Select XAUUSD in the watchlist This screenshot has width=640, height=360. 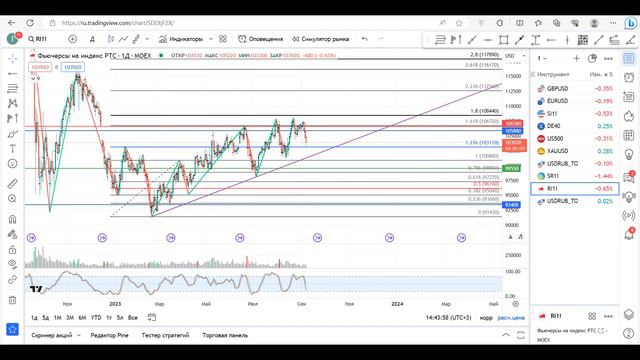pos(575,151)
